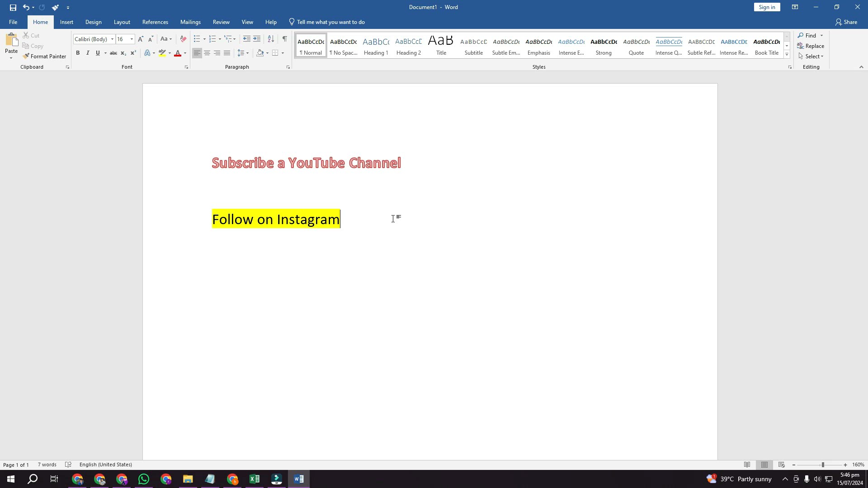Click the Tell me what you want search box
The width and height of the screenshot is (868, 488).
pos(327,22)
